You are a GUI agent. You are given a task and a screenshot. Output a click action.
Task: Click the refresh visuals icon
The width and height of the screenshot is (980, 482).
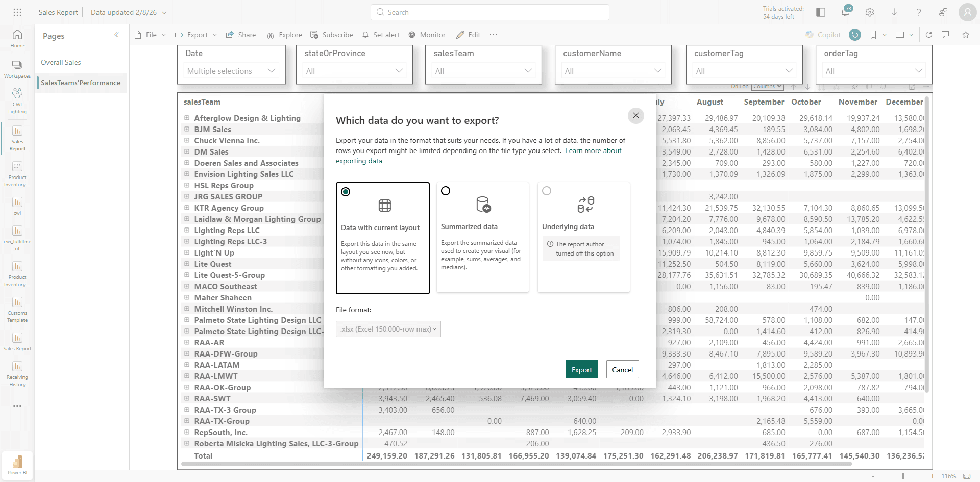[x=929, y=35]
